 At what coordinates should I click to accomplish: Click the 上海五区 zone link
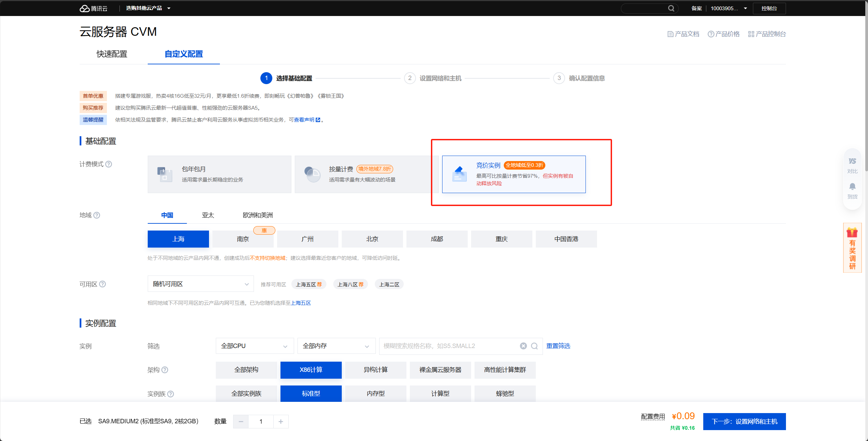coord(301,303)
